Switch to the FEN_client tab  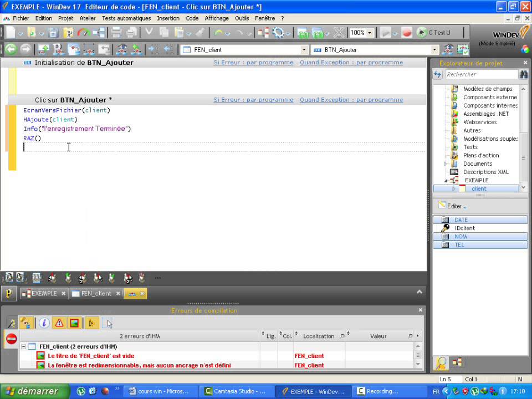pos(96,294)
